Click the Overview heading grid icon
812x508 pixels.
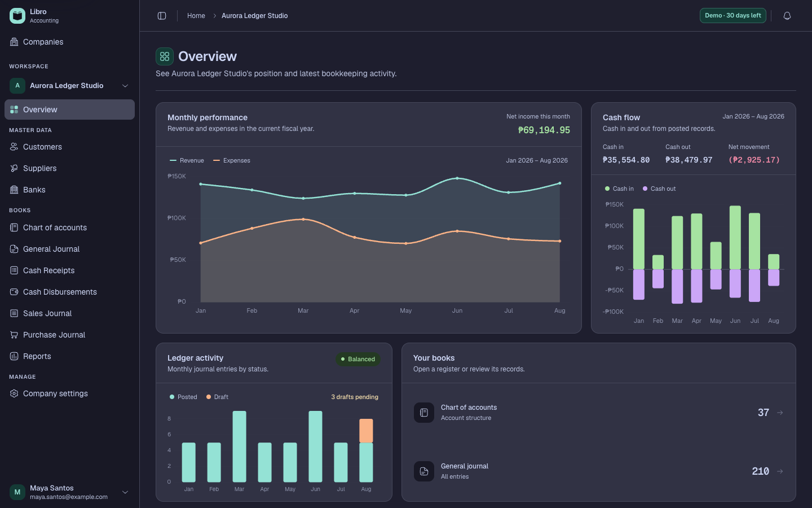pyautogui.click(x=165, y=56)
